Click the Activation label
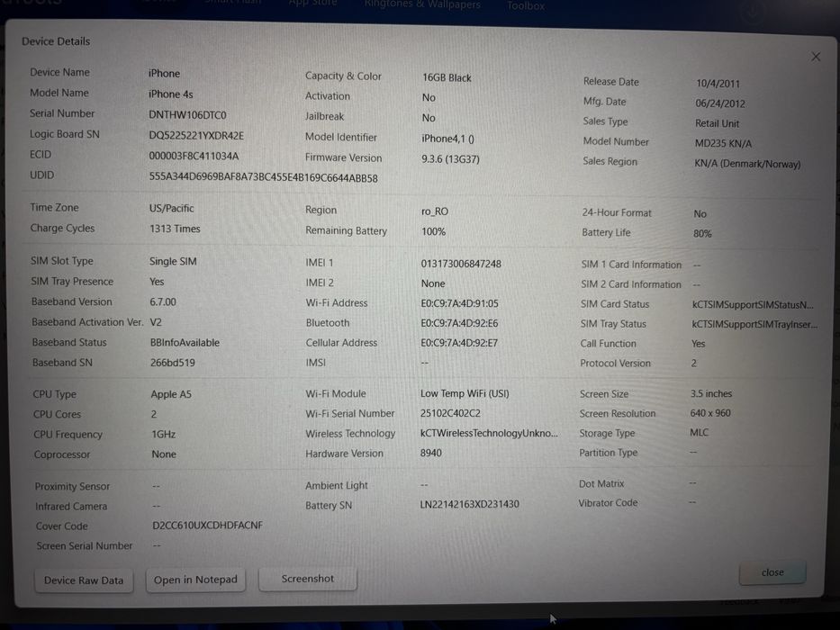840x630 pixels. click(x=328, y=96)
